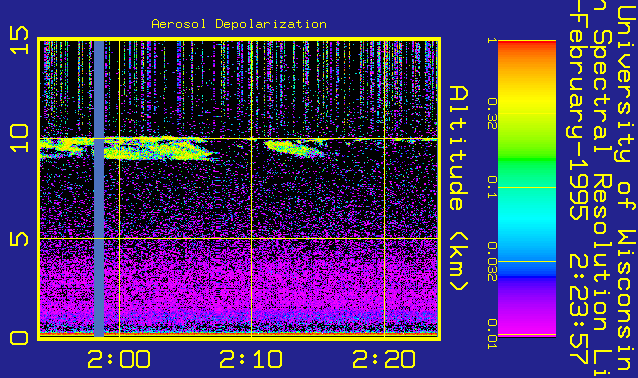Screen dimensions: 638x378
Task: Select the 2:20 time axis label
Action: (384, 359)
